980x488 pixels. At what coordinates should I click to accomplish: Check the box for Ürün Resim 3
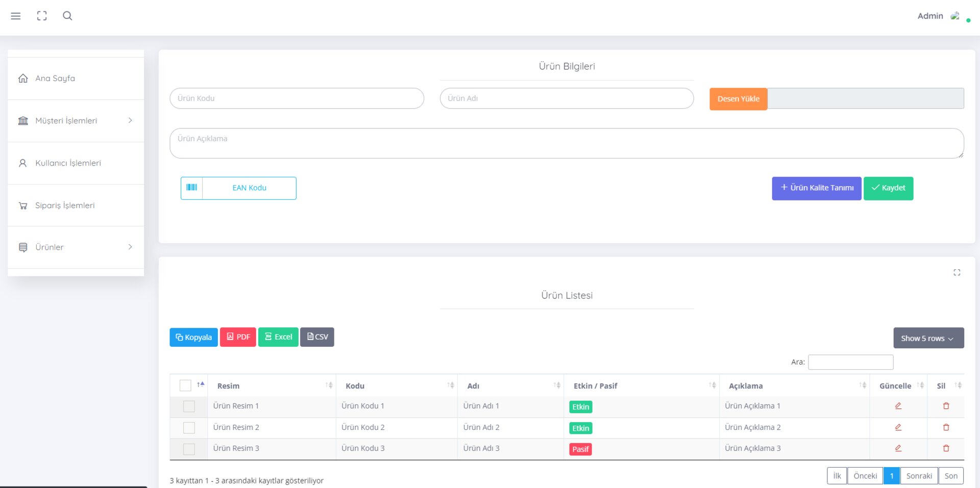tap(189, 449)
